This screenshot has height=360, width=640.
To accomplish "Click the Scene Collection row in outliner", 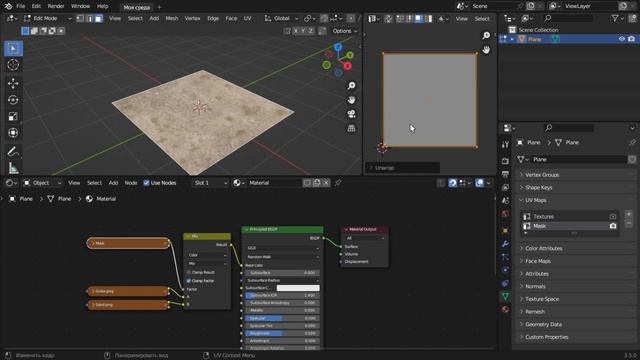I will pos(538,30).
